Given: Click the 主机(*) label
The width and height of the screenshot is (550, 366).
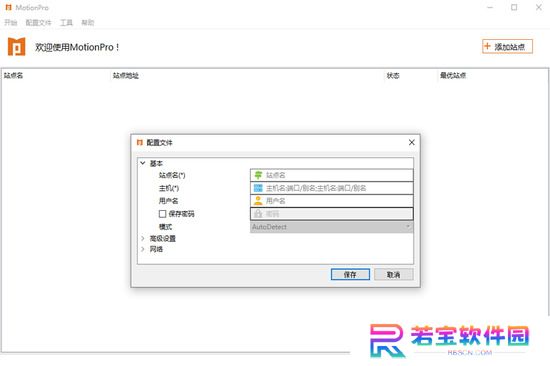Looking at the screenshot, I should (169, 188).
